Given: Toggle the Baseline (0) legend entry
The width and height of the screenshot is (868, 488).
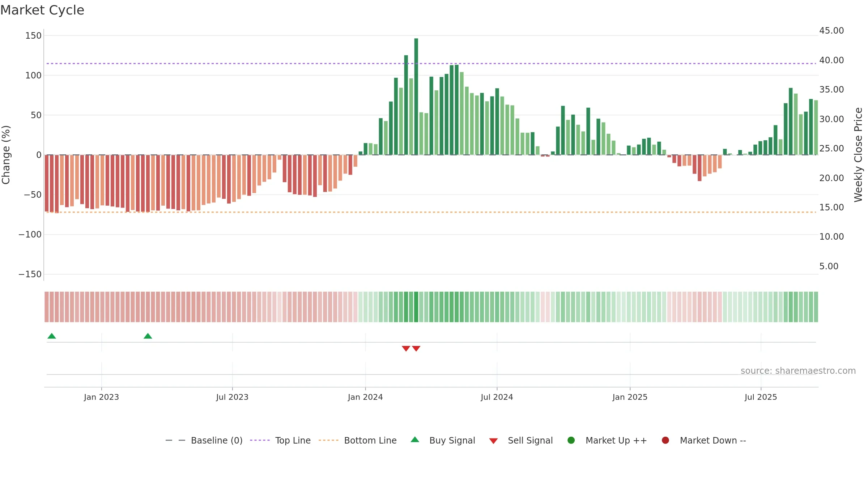Looking at the screenshot, I should point(204,440).
